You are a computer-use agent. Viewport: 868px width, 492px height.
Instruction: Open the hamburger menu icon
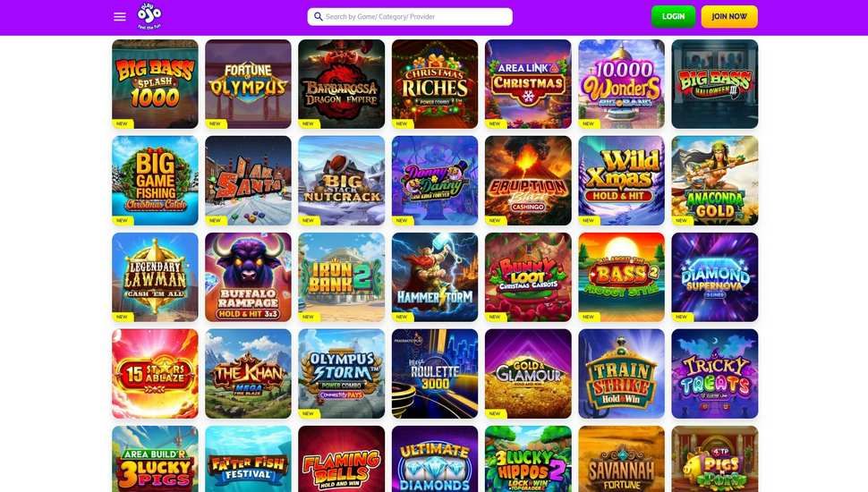120,17
